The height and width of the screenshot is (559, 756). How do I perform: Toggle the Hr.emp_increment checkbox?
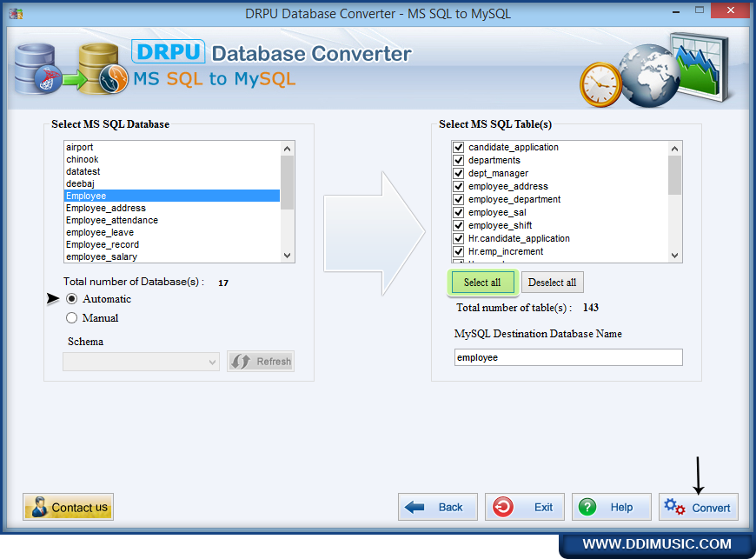coord(458,251)
